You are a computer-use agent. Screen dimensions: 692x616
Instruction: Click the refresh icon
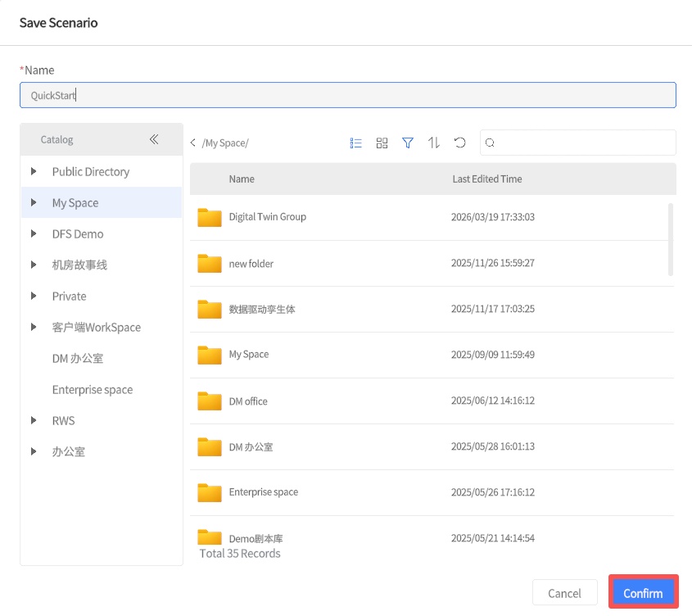(460, 143)
